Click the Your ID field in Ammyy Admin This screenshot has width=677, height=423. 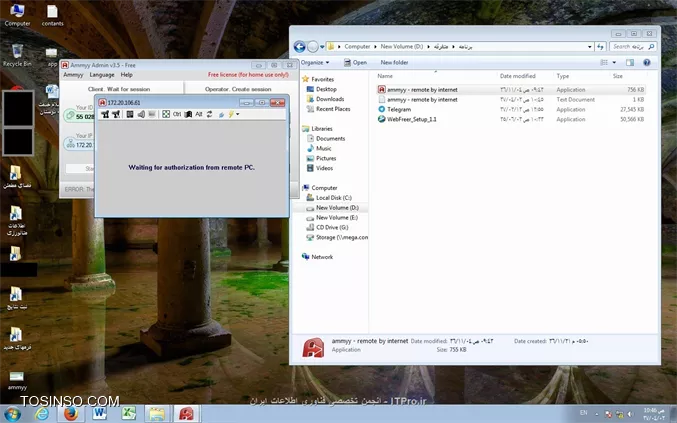point(79,116)
